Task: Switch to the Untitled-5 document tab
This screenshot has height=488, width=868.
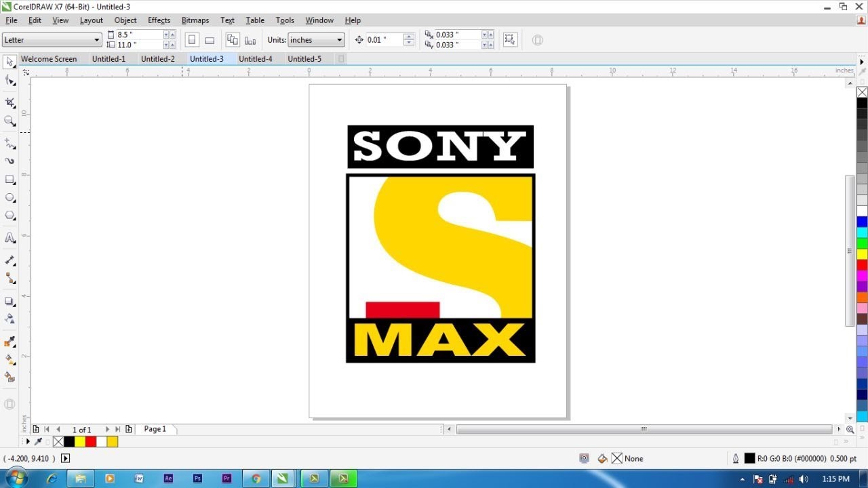Action: tap(304, 59)
